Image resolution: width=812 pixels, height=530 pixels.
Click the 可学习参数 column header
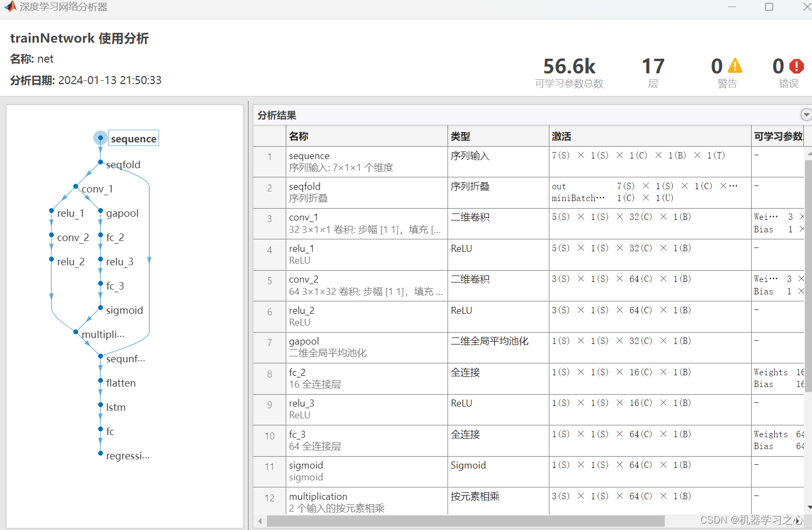tap(778, 136)
